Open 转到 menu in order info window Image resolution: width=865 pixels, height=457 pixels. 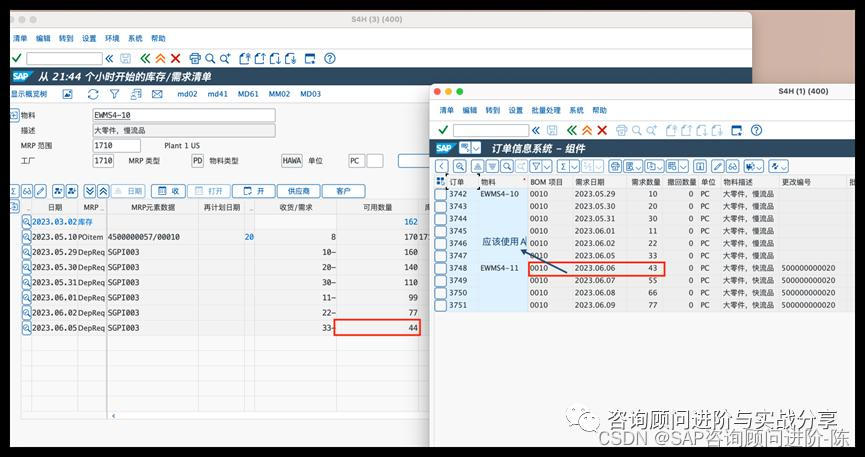pos(493,110)
